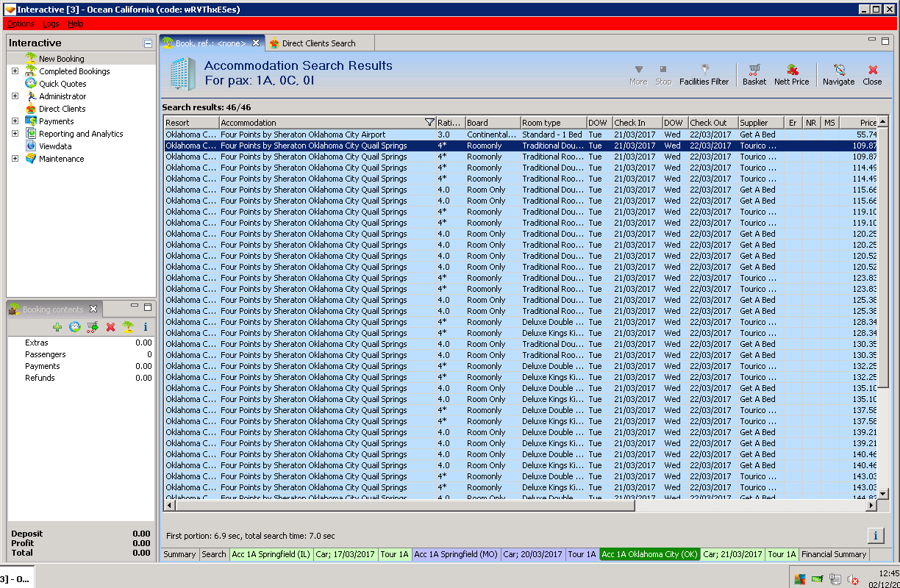Click the Nett Price icon
This screenshot has width=900, height=588.
point(791,74)
